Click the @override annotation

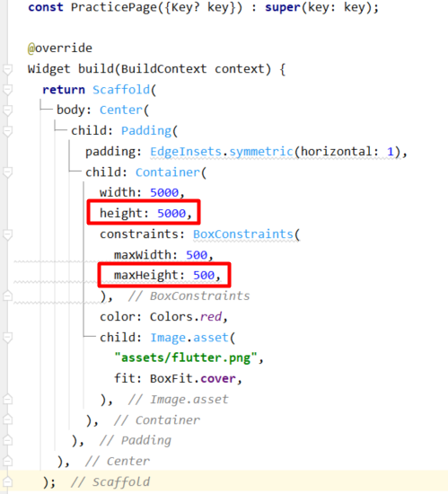(x=60, y=49)
